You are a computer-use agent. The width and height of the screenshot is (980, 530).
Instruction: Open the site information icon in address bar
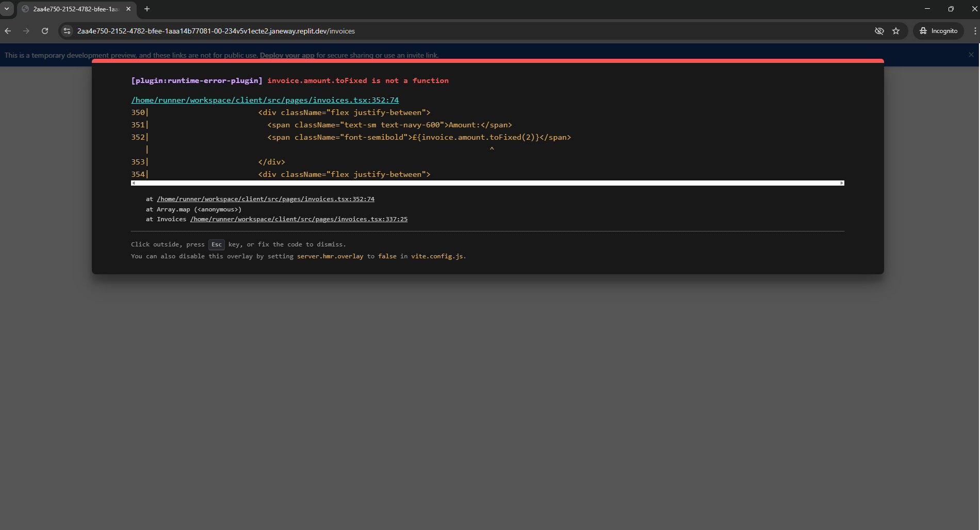tap(67, 31)
